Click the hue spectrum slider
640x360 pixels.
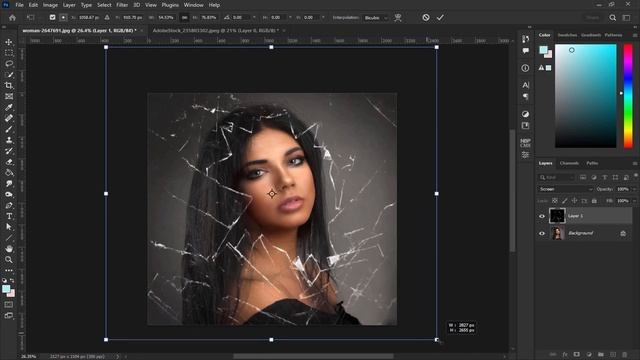pos(628,96)
